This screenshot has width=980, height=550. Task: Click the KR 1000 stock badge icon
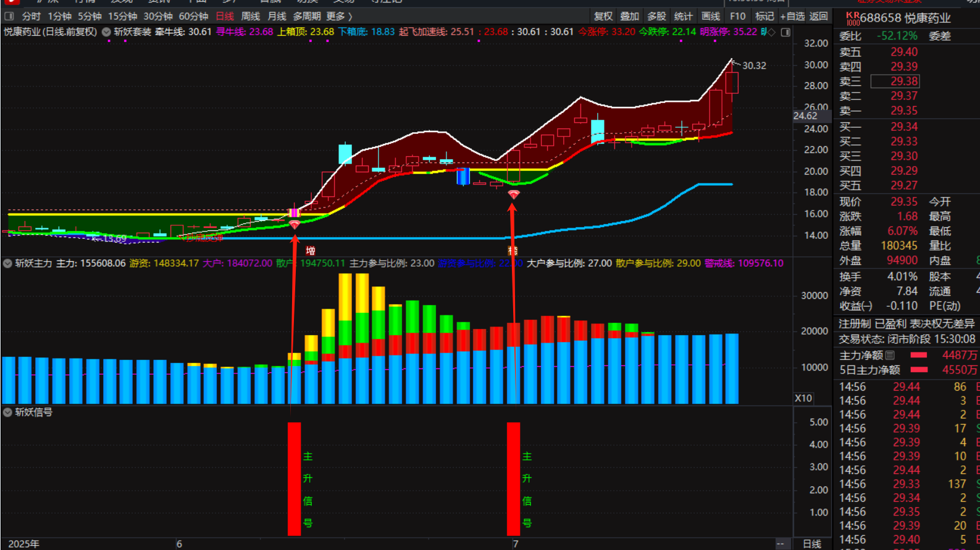[852, 19]
